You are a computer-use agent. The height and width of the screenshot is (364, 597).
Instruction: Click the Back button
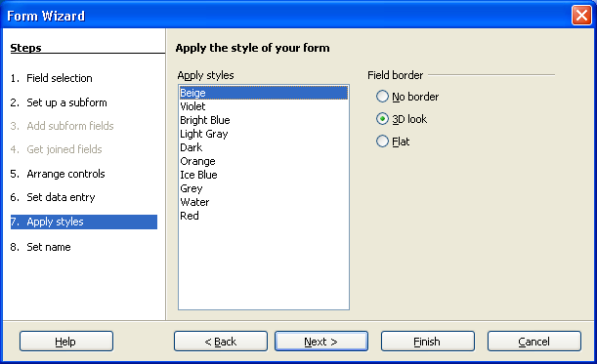[x=221, y=342]
